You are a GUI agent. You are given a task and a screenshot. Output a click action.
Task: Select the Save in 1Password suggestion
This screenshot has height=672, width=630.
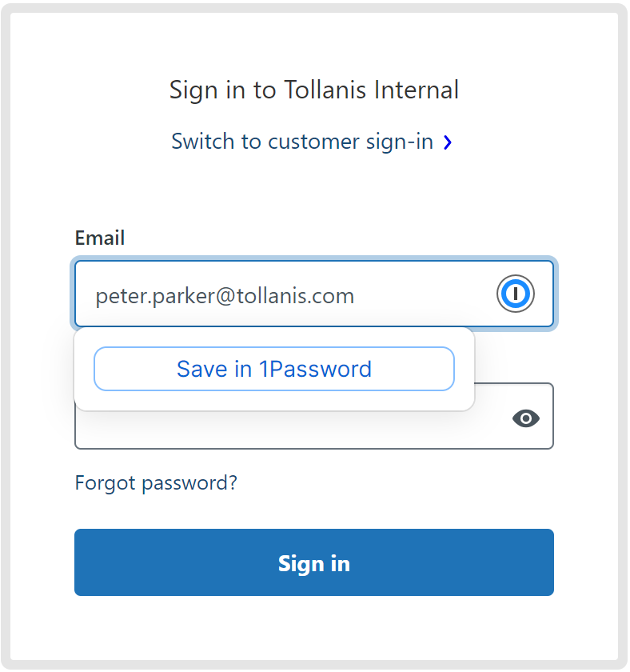click(x=273, y=369)
